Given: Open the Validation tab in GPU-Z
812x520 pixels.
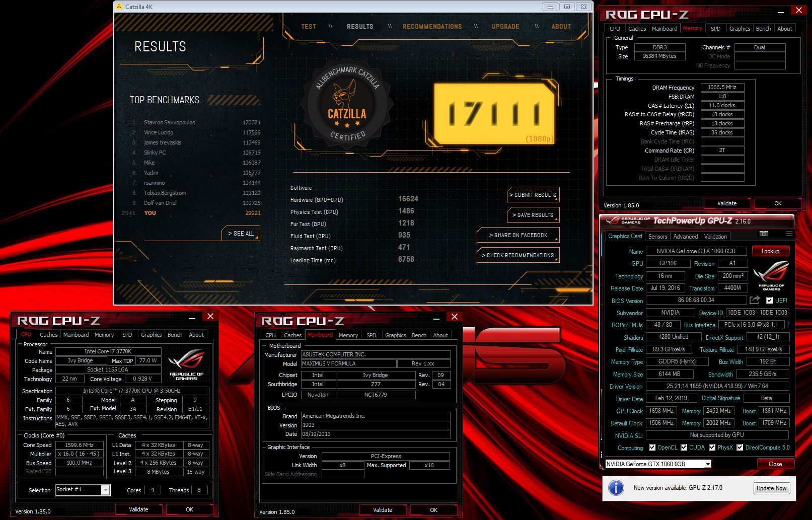Looking at the screenshot, I should click(715, 237).
